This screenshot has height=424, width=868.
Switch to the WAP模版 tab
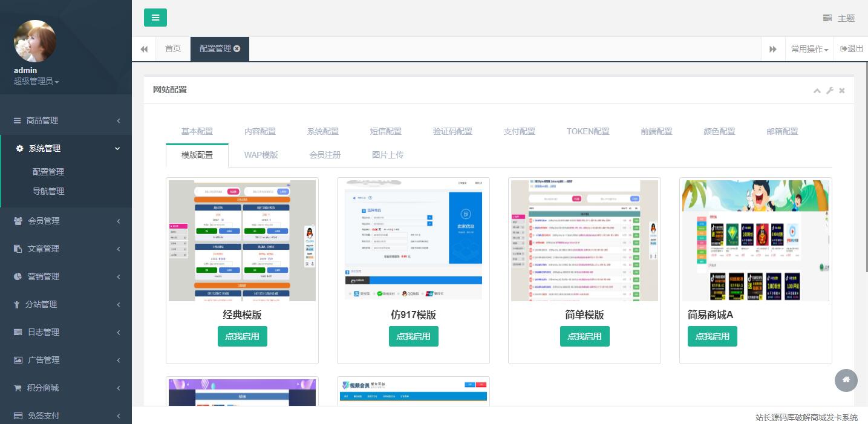(261, 155)
